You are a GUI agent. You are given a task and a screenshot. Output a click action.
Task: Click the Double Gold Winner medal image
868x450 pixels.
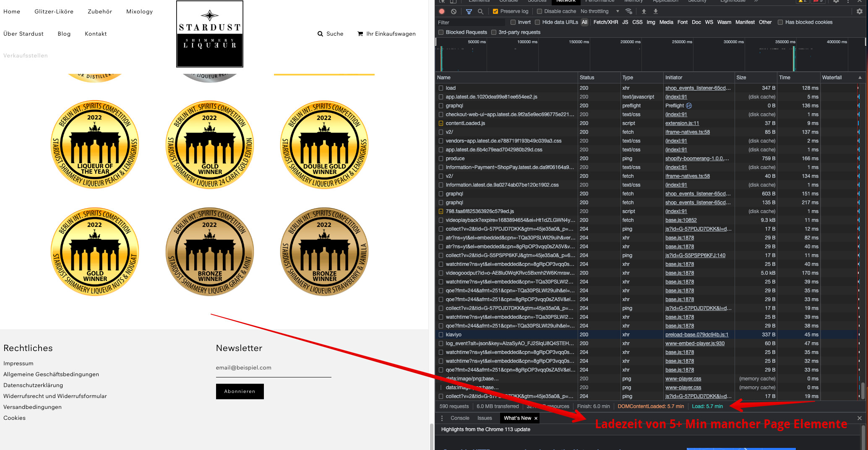pyautogui.click(x=324, y=144)
